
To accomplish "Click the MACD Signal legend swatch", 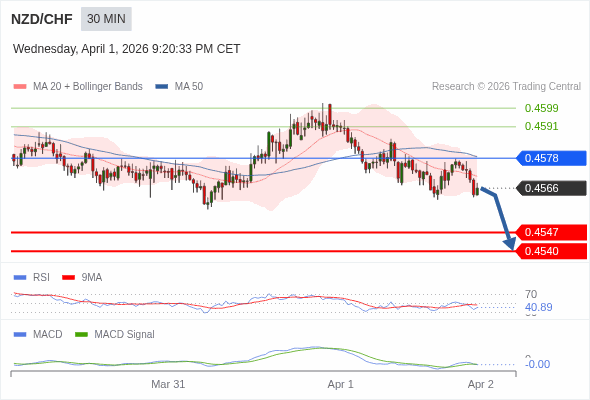I will pyautogui.click(x=81, y=335).
